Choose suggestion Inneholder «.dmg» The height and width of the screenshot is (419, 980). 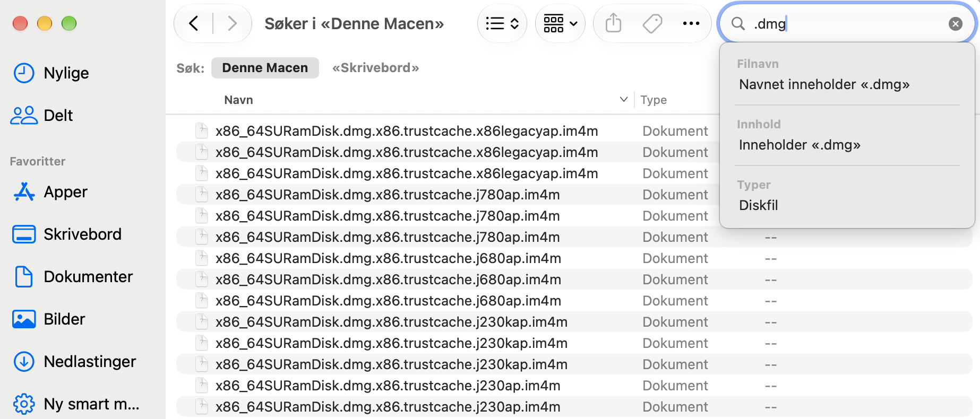click(800, 145)
